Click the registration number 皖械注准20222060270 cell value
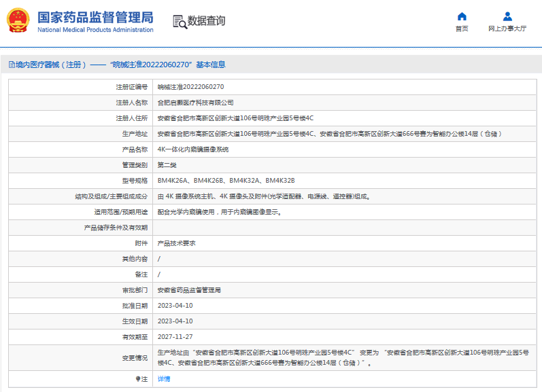Screen dimensions: 542x392 (x=190, y=87)
